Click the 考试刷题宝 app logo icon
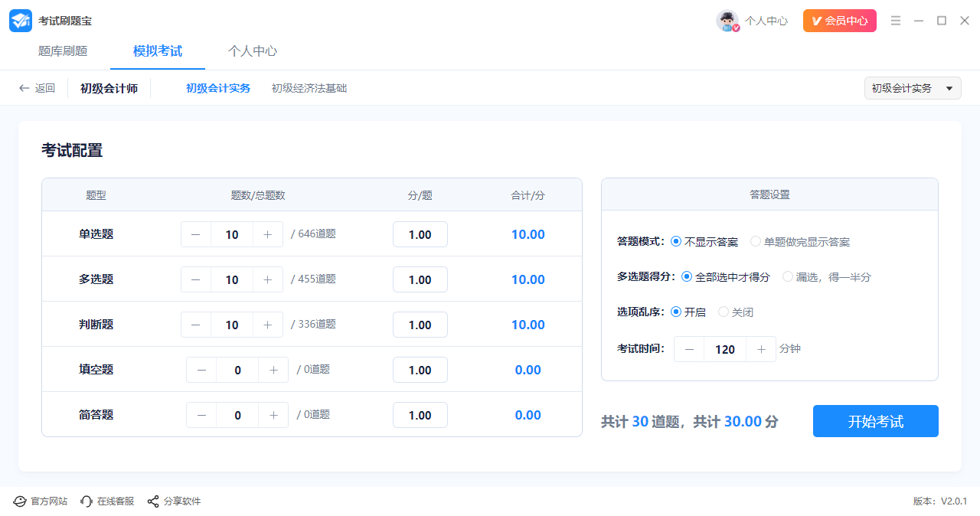The height and width of the screenshot is (516, 980). 21,21
